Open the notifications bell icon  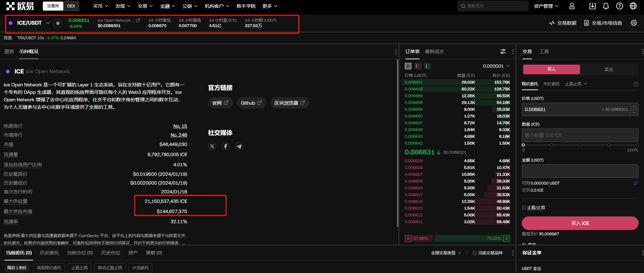point(606,6)
